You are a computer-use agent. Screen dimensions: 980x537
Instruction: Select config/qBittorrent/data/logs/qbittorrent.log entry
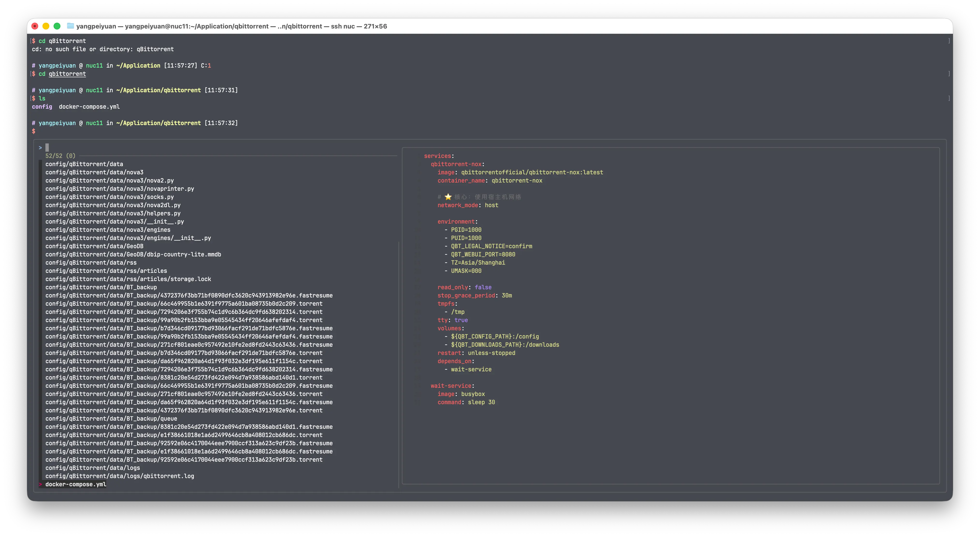pyautogui.click(x=120, y=476)
